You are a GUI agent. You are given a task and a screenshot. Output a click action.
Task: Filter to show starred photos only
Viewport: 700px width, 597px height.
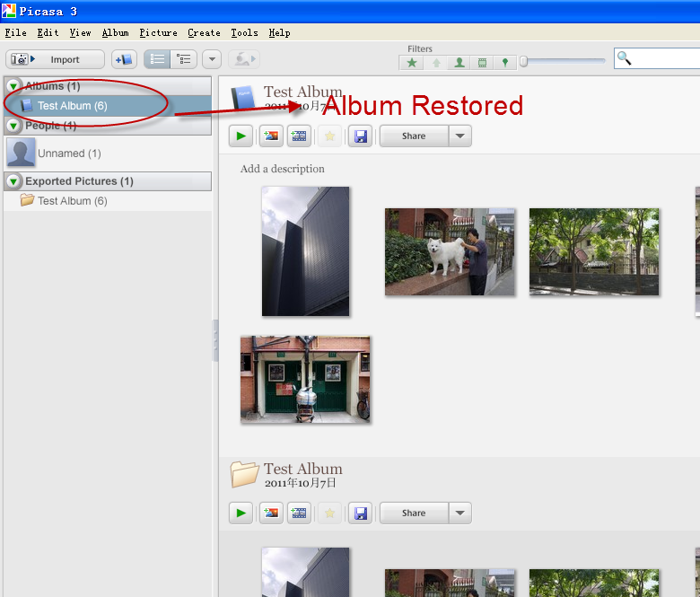click(x=412, y=63)
